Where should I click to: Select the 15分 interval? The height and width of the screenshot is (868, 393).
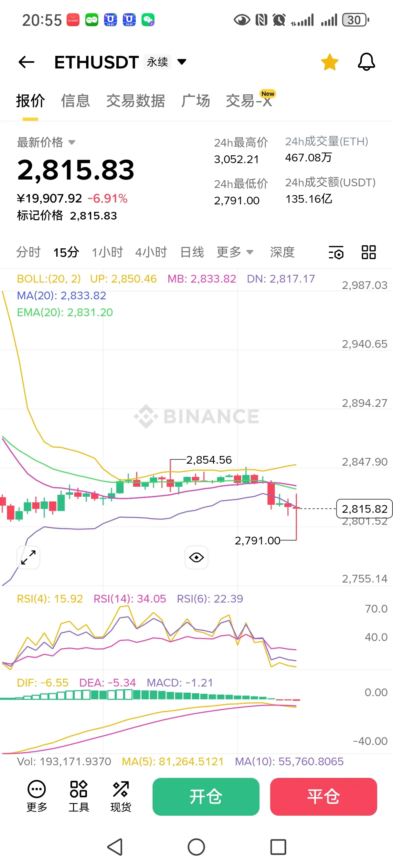[x=66, y=252]
